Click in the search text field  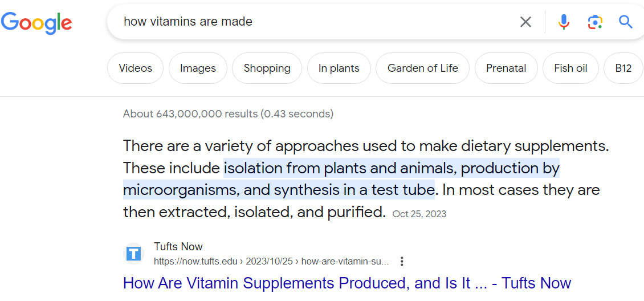pos(313,22)
